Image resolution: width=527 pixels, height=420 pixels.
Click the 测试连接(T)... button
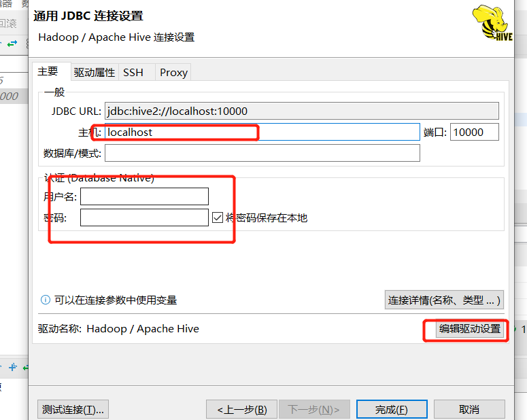pos(73,409)
